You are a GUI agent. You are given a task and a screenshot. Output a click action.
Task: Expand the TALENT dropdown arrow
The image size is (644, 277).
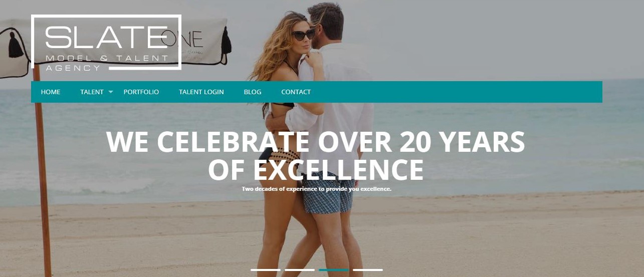(111, 92)
